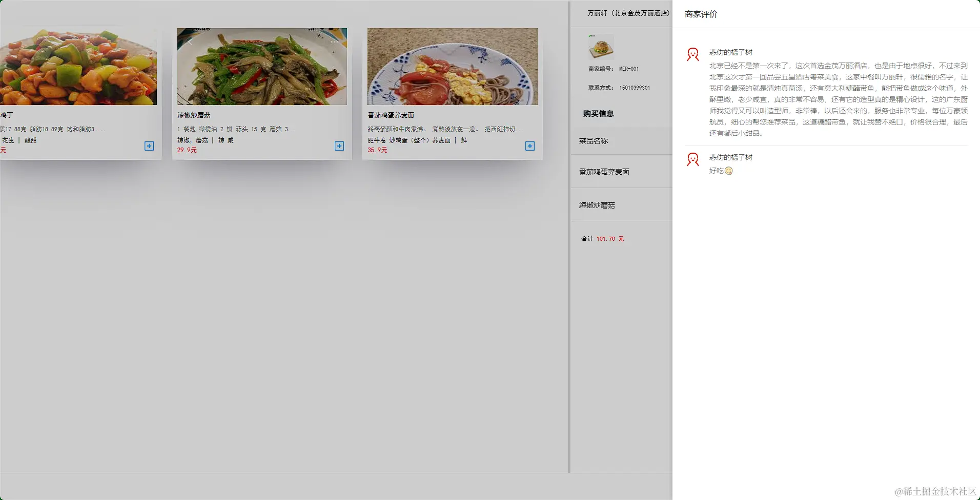Add 辣椒炒蘑菇 to cart with plus icon

pos(339,146)
